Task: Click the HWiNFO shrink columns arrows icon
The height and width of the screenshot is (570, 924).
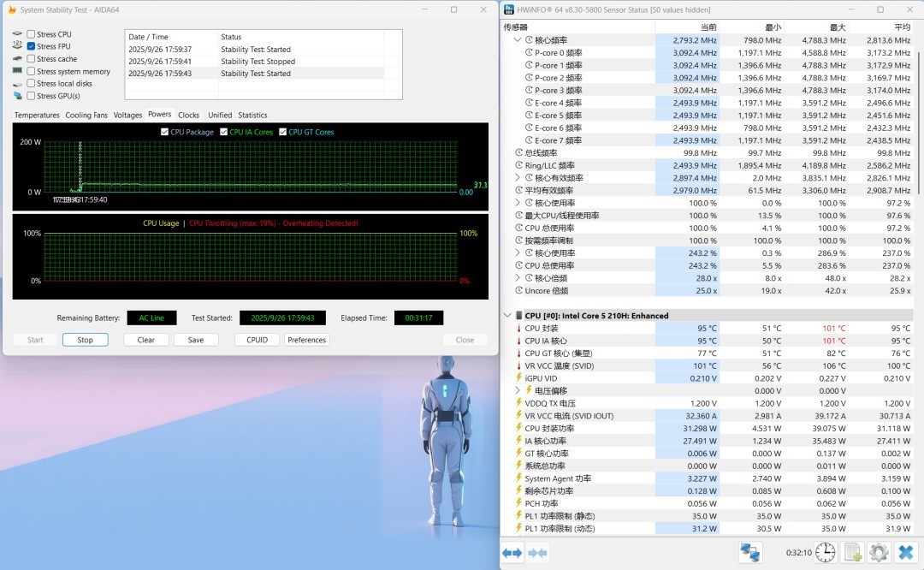Action: point(538,553)
